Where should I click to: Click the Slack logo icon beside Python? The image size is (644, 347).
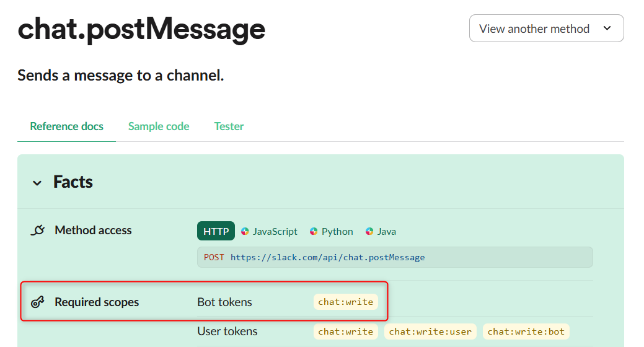[314, 231]
